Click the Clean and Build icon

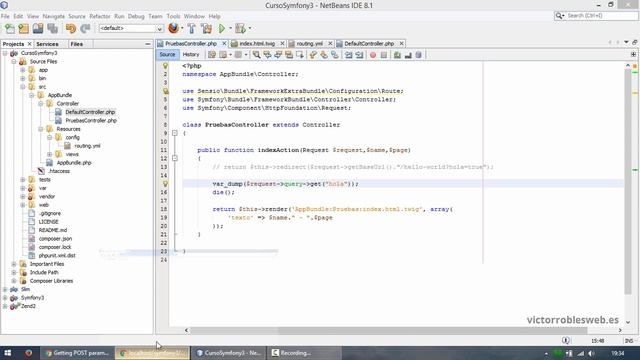click(x=207, y=28)
